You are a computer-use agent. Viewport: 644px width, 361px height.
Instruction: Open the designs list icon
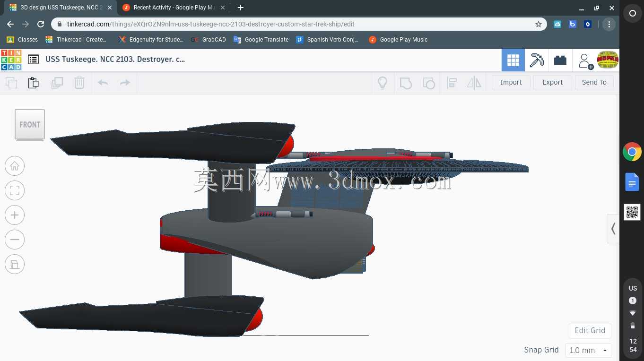tap(33, 60)
